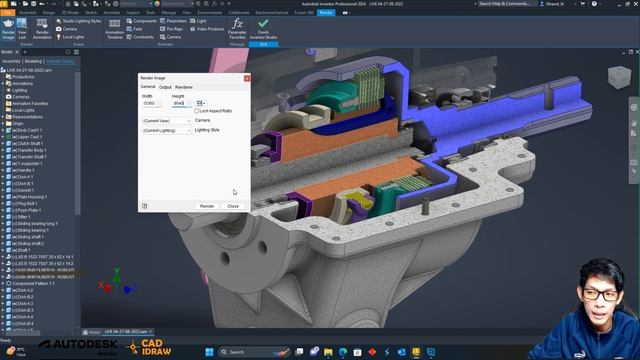Screen dimensions: 640x360
Task: Open the Animation Timeline
Action: pos(115,29)
